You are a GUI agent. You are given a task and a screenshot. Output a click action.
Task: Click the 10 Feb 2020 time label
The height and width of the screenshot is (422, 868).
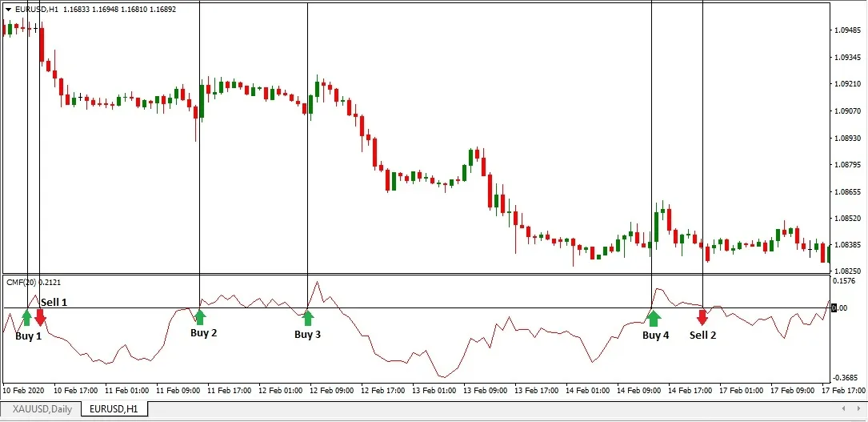tap(24, 391)
